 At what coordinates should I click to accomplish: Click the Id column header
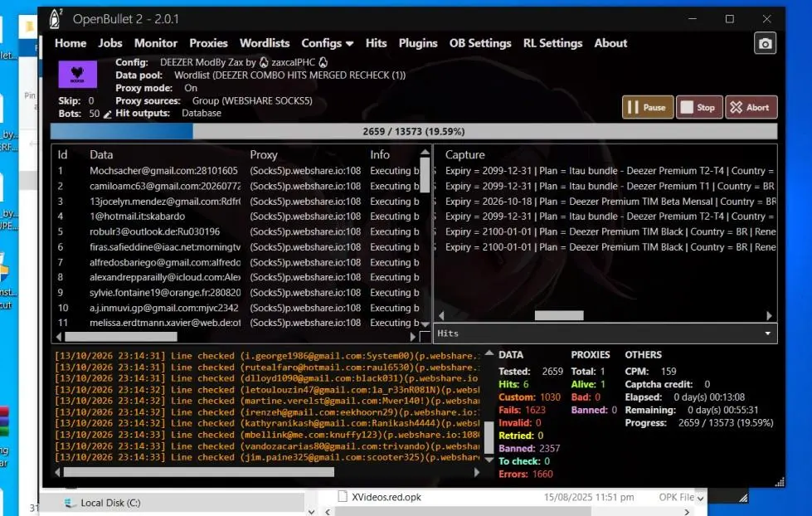click(x=62, y=155)
